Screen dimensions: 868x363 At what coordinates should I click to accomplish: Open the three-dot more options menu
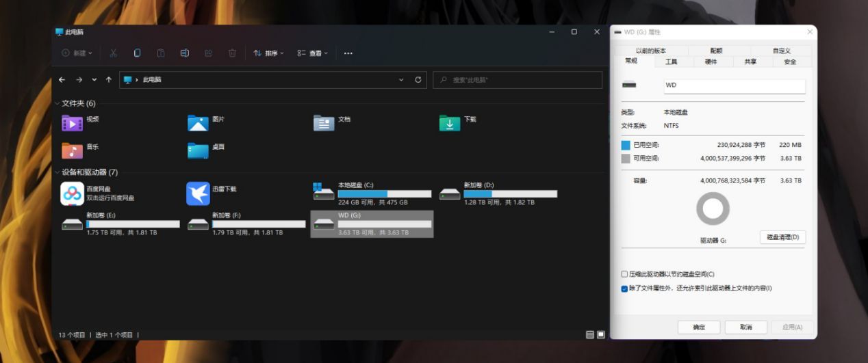(348, 53)
